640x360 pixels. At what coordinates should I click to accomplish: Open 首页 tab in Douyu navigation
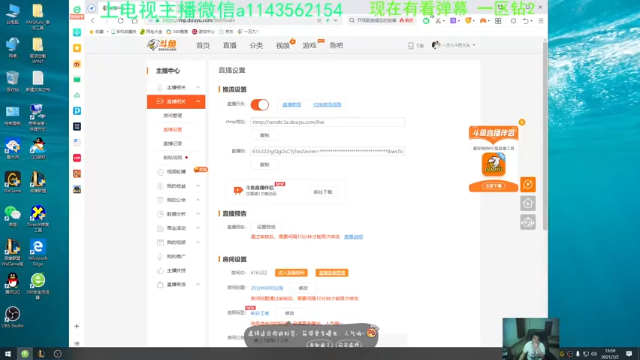click(x=203, y=45)
